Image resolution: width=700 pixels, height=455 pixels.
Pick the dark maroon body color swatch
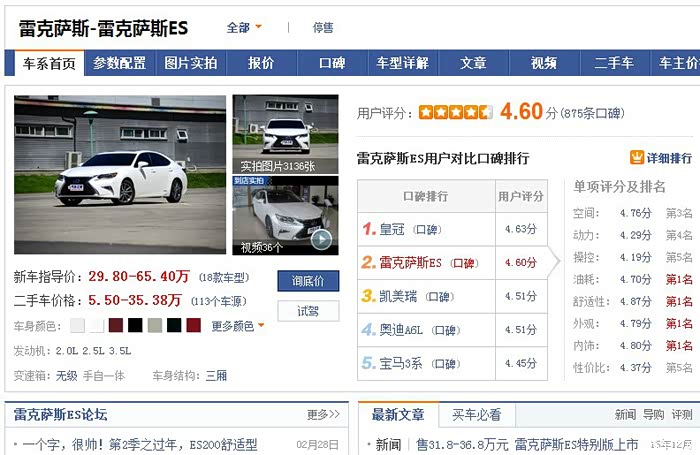pyautogui.click(x=116, y=326)
